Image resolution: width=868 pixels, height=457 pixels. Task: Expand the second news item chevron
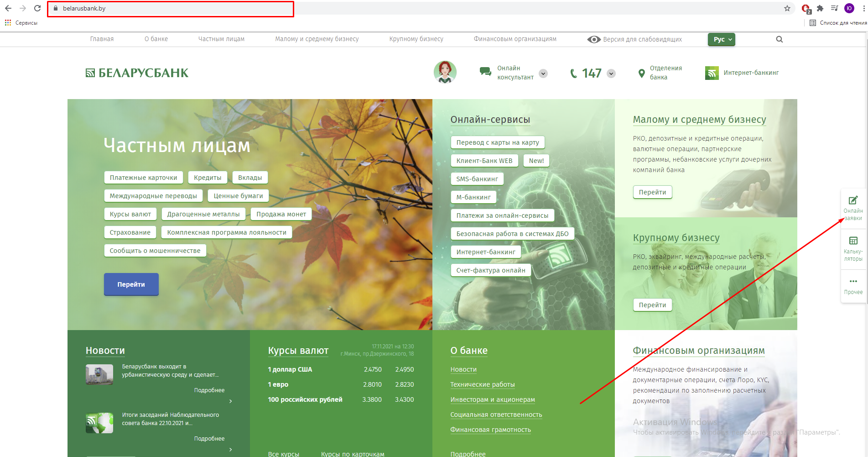230,450
